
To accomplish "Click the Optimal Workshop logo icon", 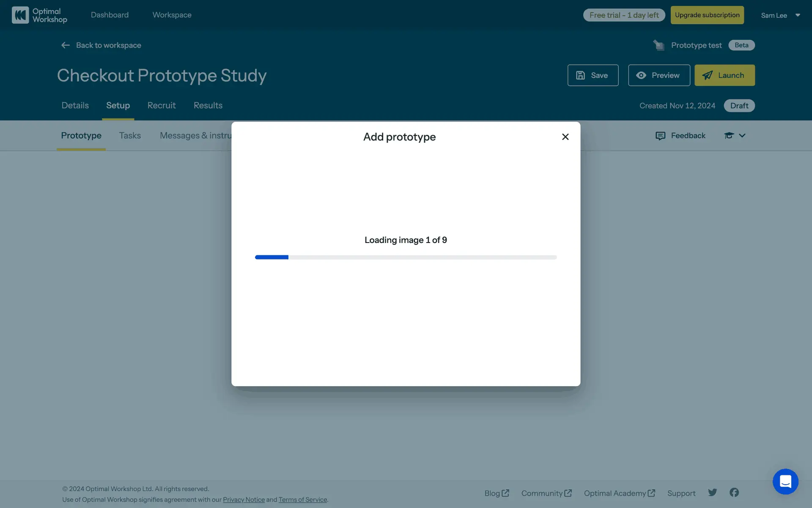I will [x=20, y=15].
